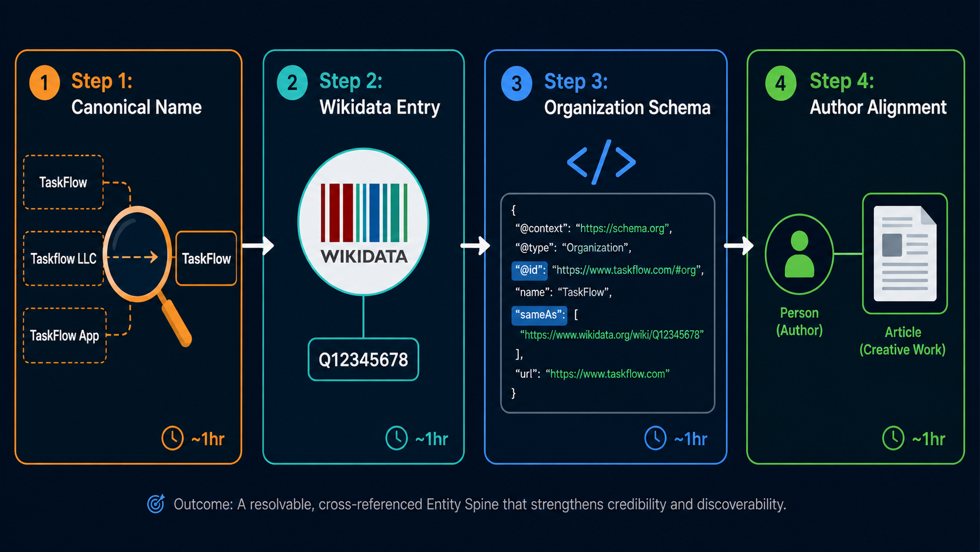This screenshot has height=552, width=980.
Task: Click the ~1hr label in Step 2
Action: click(432, 439)
